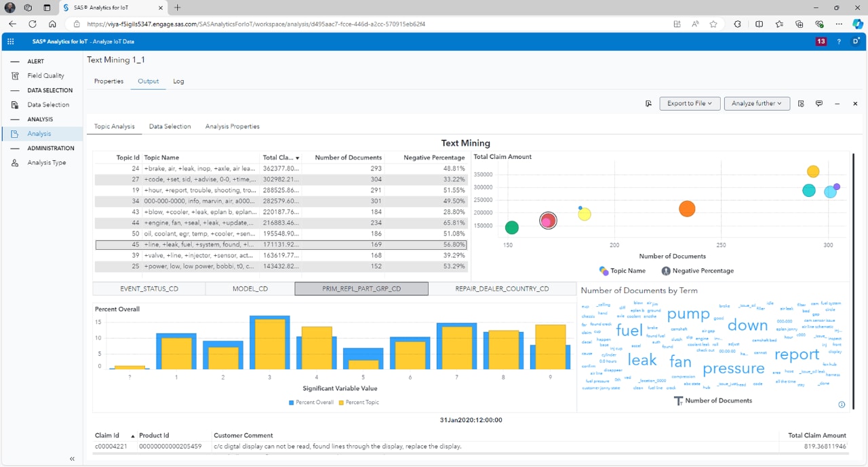Viewport: 868px width, 467px height.
Task: Open the SAS help question mark
Action: 839,41
